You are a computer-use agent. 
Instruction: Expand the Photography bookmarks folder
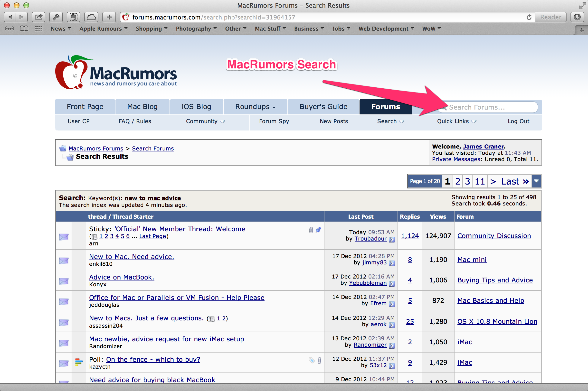click(196, 29)
